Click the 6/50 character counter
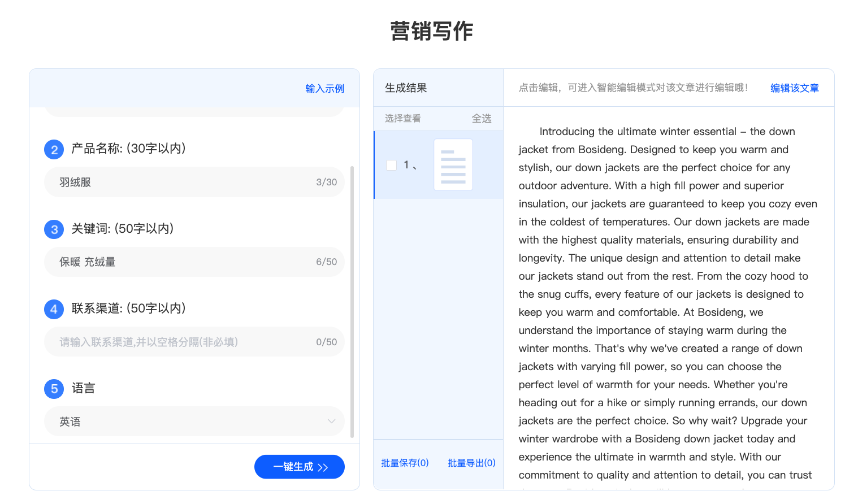The height and width of the screenshot is (504, 858). [327, 262]
